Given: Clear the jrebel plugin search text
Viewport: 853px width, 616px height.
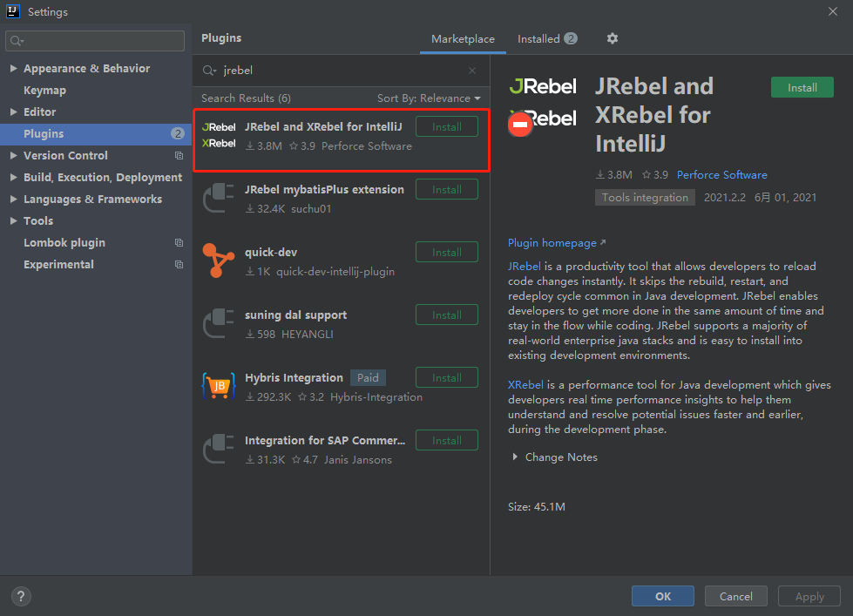Looking at the screenshot, I should tap(472, 71).
